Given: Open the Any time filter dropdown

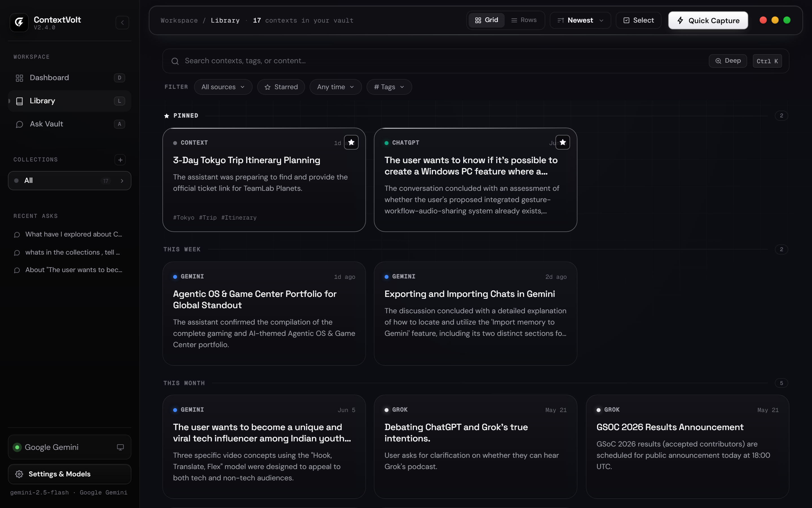Looking at the screenshot, I should coord(336,87).
